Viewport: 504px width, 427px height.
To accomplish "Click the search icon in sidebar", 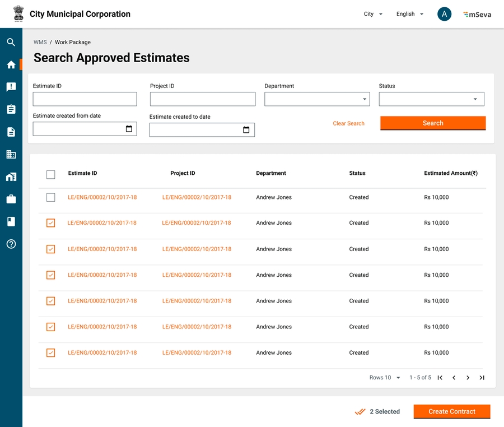I will pyautogui.click(x=11, y=42).
